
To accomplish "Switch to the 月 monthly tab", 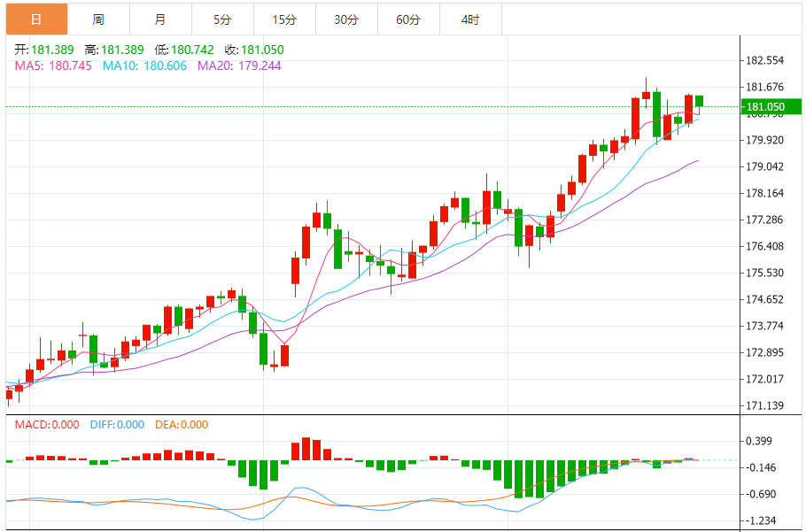I will click(x=160, y=19).
